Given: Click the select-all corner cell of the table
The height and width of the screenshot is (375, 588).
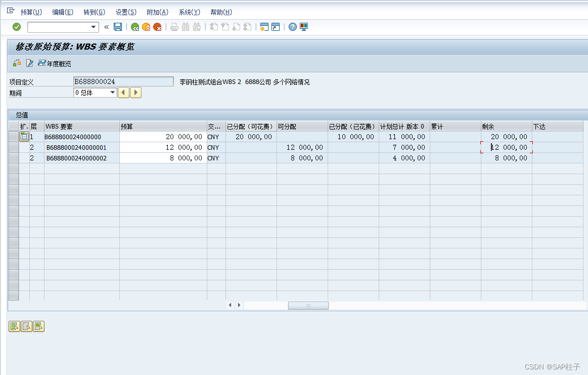Looking at the screenshot, I should point(14,127).
